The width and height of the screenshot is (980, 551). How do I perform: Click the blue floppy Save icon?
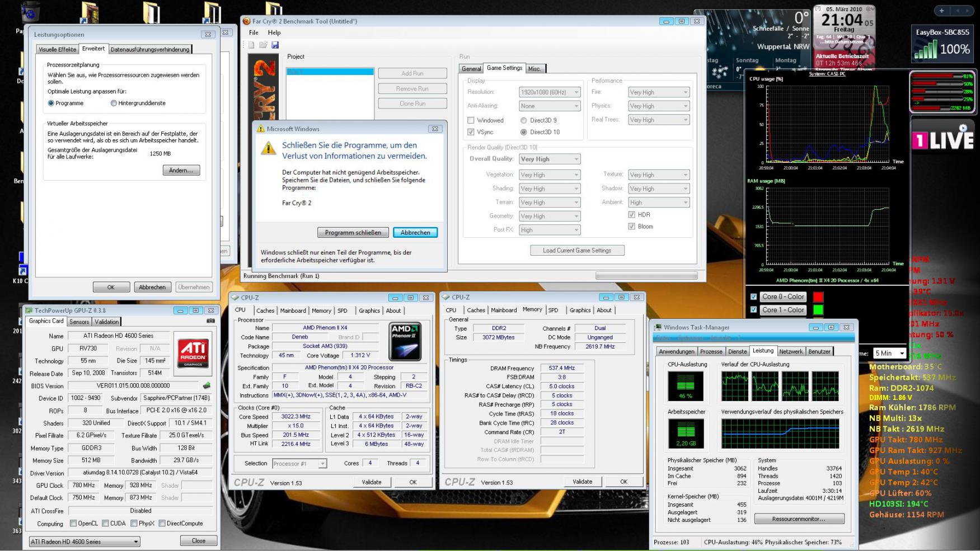275,45
